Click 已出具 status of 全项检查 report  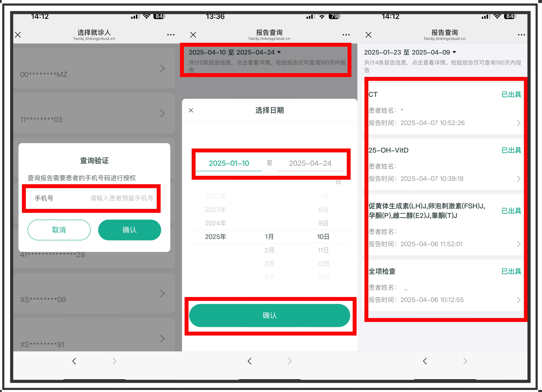pos(511,271)
